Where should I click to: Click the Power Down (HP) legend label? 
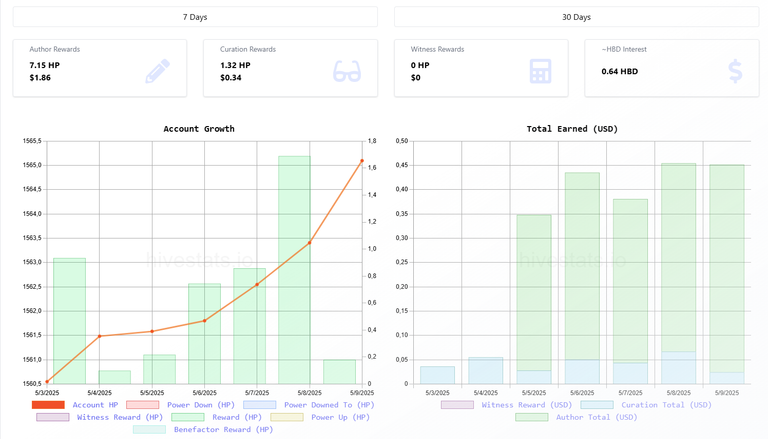(201, 405)
